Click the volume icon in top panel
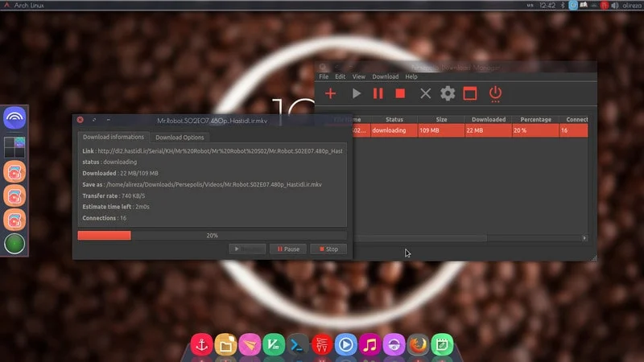Viewport: 644px width, 362px height. click(x=615, y=6)
